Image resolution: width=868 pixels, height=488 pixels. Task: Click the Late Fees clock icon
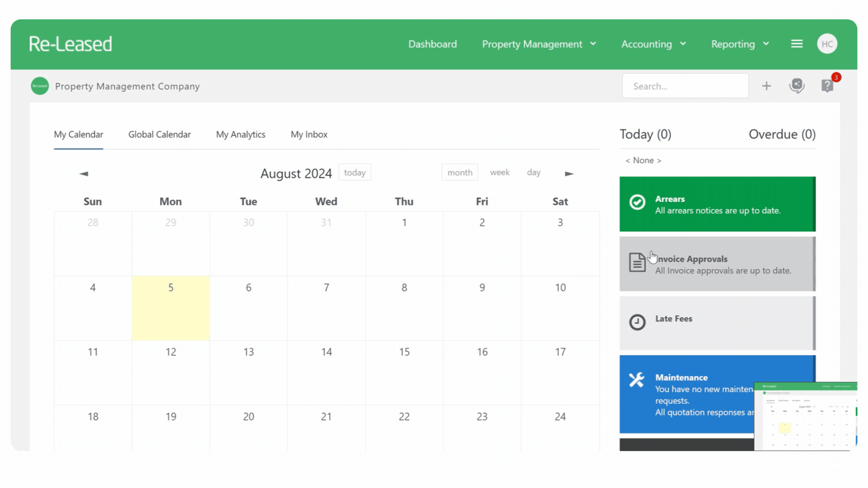pyautogui.click(x=637, y=322)
